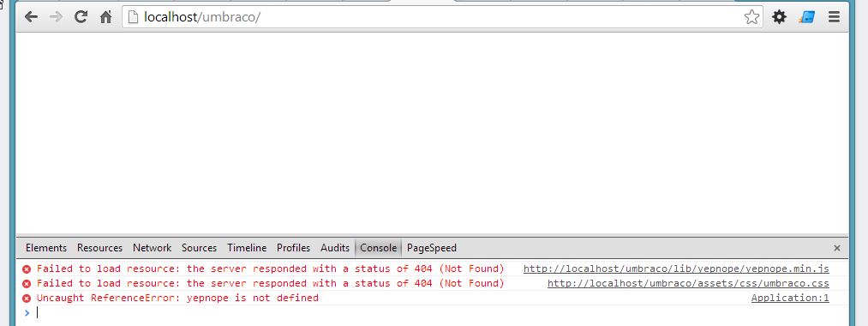Focus the localhost/umbraco address bar

[x=442, y=17]
